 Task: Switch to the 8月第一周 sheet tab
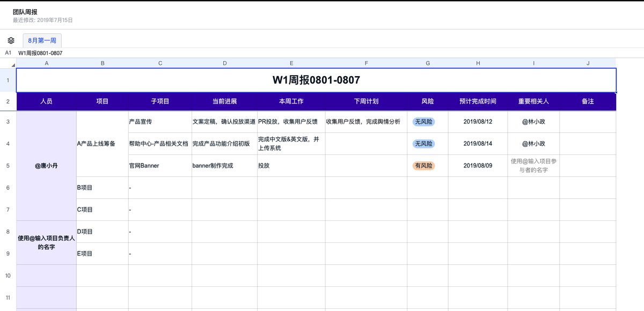[42, 40]
